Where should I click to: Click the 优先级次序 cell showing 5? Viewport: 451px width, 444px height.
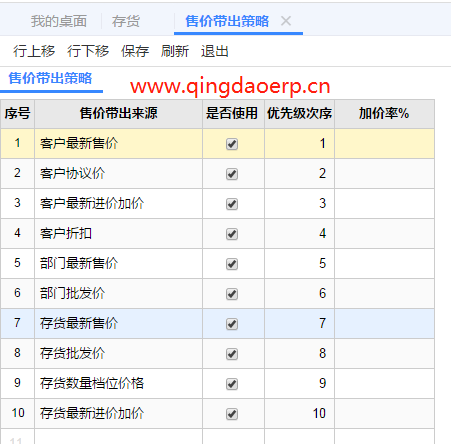pyautogui.click(x=299, y=264)
